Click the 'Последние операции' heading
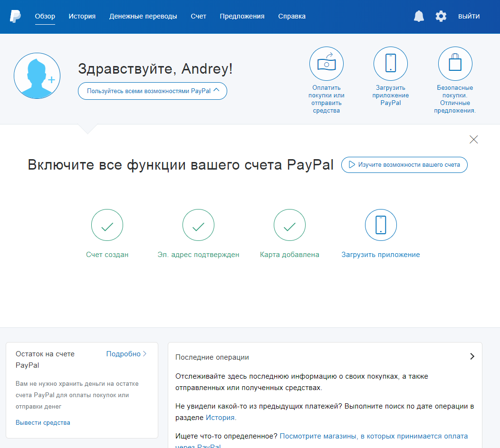 tap(212, 357)
